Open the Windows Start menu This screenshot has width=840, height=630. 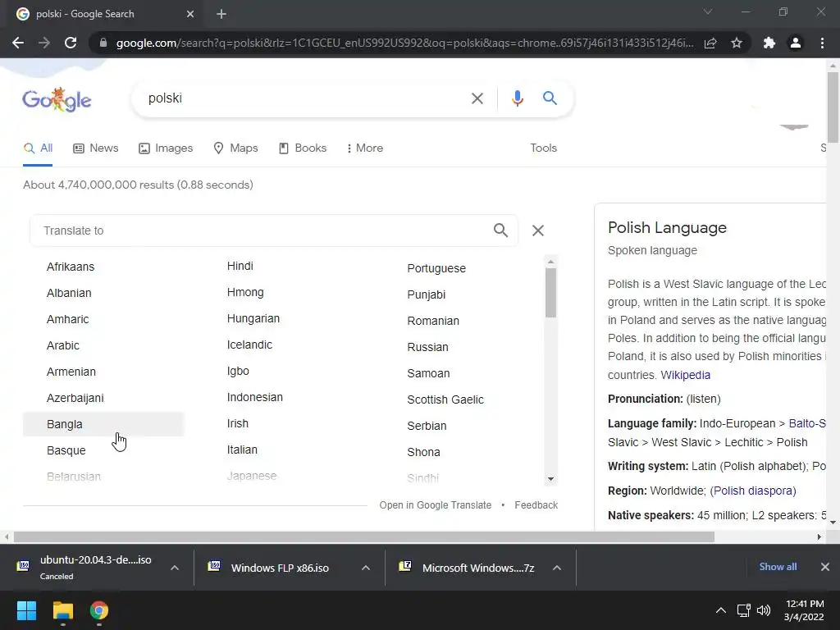pos(26,610)
